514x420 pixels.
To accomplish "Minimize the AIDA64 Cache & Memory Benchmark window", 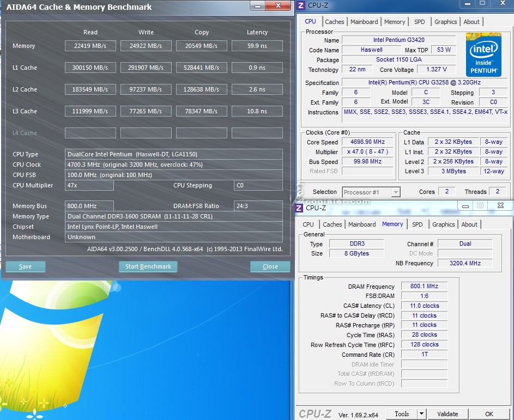I will point(258,5).
